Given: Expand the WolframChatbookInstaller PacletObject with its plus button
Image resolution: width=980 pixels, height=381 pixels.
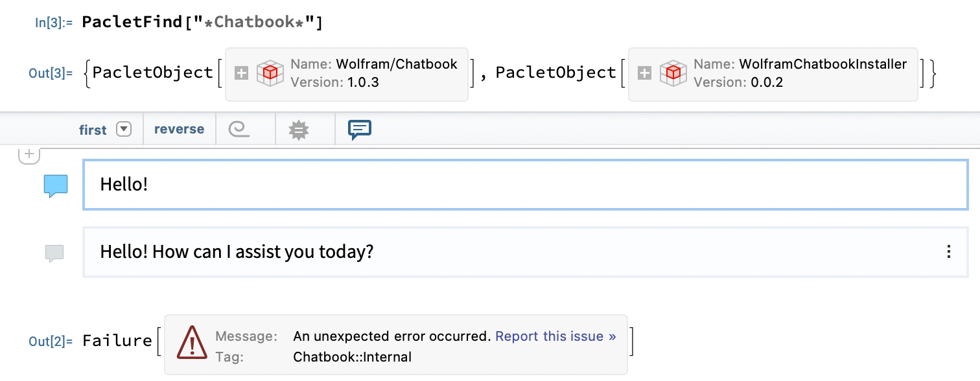Looking at the screenshot, I should point(644,73).
